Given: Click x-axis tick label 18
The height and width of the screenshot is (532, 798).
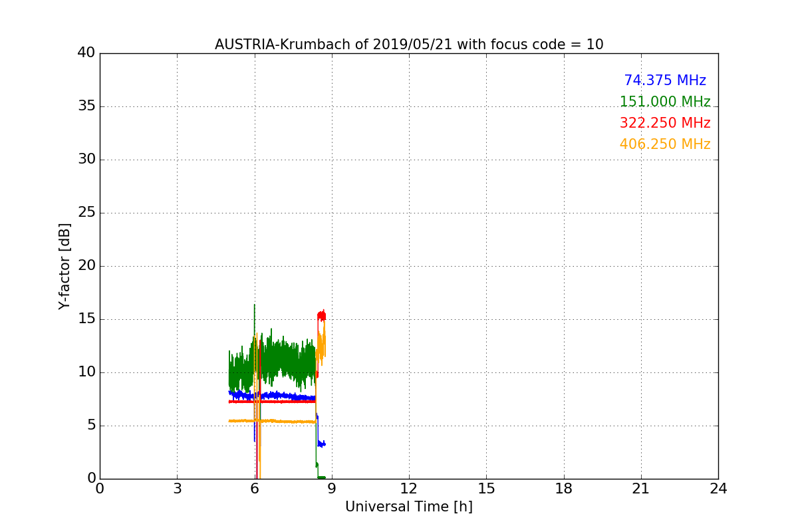Looking at the screenshot, I should coord(564,489).
